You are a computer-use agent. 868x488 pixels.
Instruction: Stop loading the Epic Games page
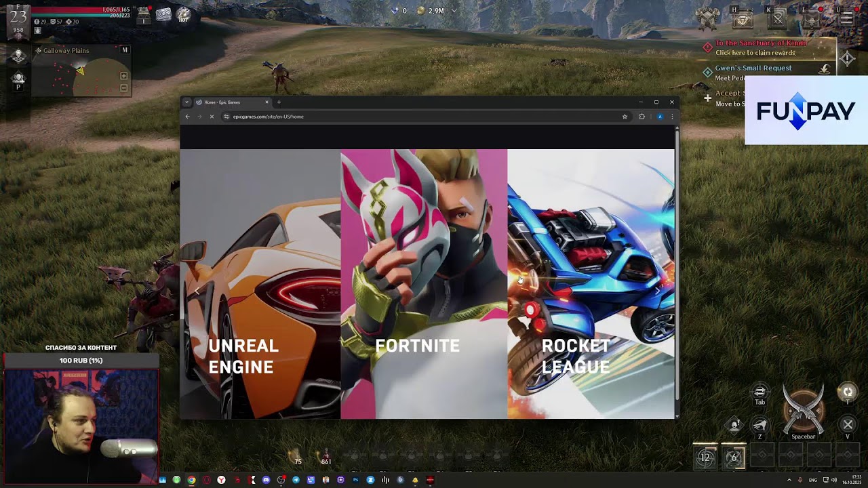212,117
